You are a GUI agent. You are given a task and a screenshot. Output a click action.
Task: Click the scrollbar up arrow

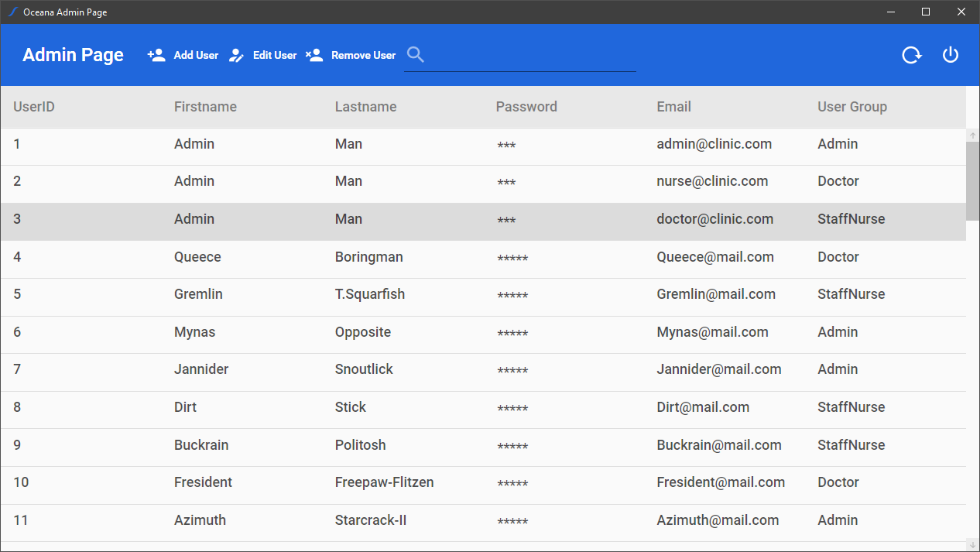tap(973, 135)
